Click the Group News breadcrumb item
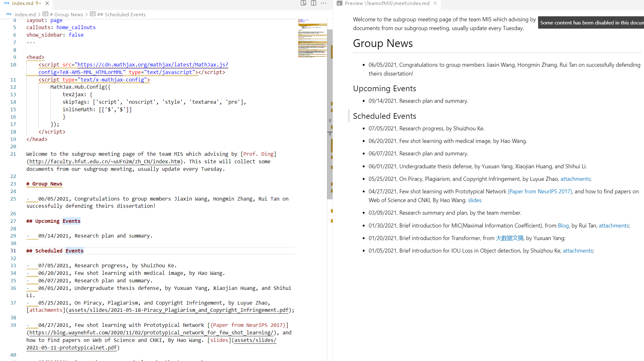Image resolution: width=644 pixels, height=361 pixels. [68, 15]
